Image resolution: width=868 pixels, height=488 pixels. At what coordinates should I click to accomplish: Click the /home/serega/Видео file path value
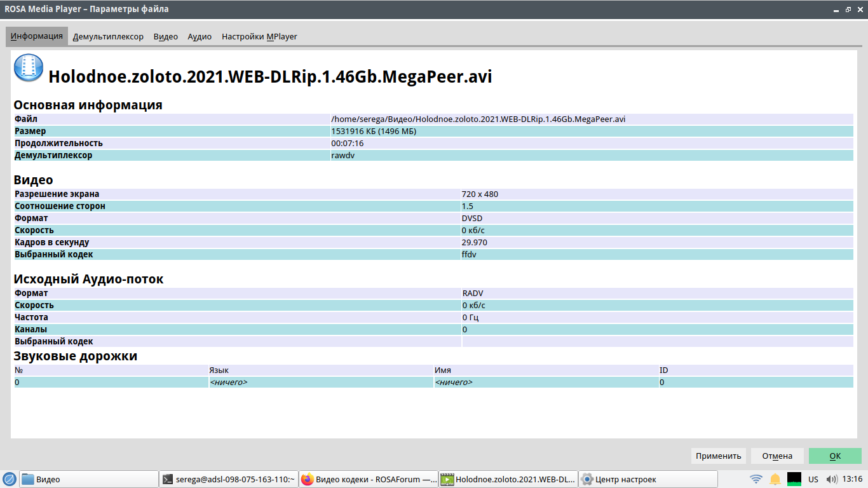pyautogui.click(x=478, y=119)
